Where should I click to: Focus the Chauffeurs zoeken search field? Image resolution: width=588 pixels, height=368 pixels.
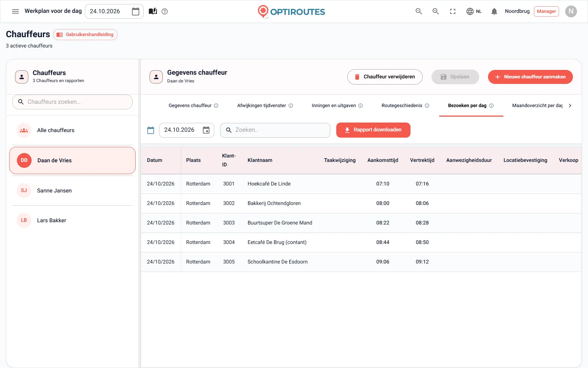pyautogui.click(x=72, y=102)
